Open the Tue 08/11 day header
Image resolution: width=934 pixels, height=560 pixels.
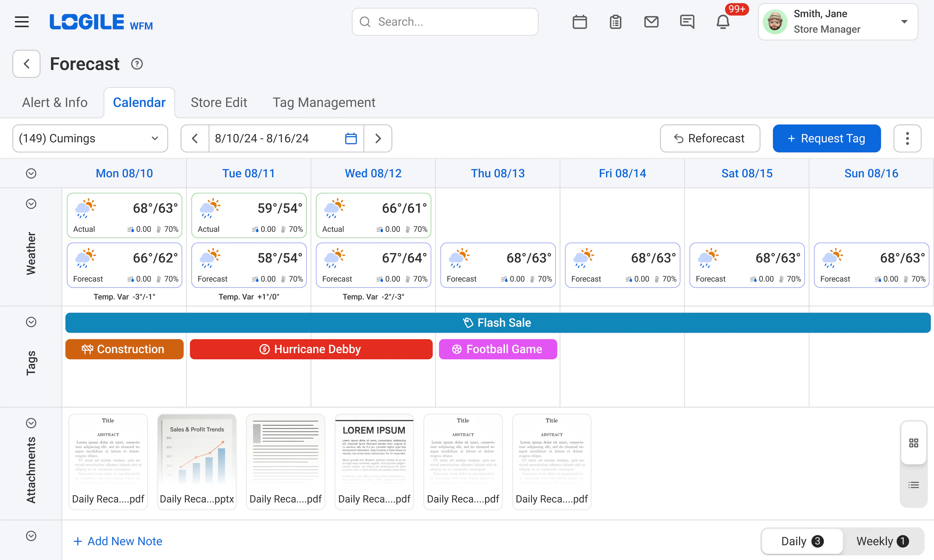(x=248, y=173)
